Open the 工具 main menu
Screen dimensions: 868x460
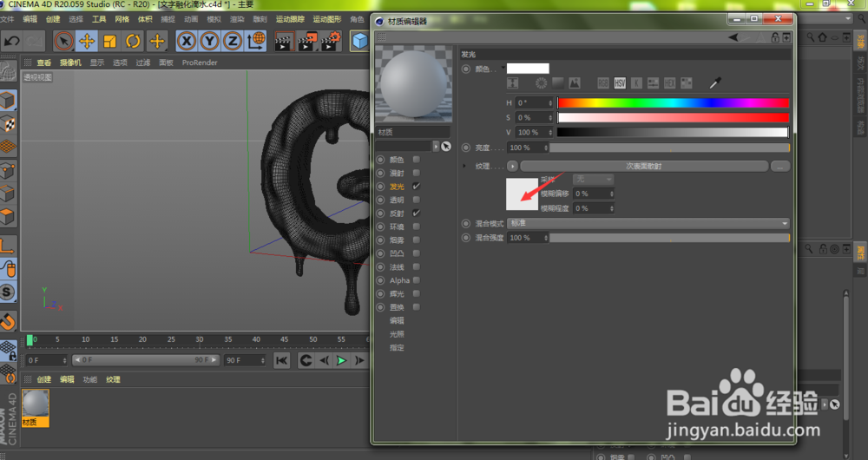99,19
